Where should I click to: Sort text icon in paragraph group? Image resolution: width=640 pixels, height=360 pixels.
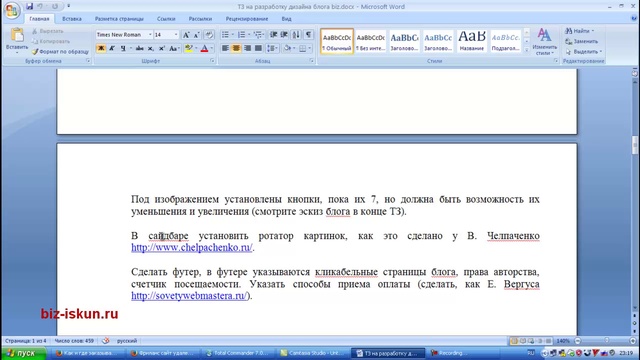pos(296,35)
